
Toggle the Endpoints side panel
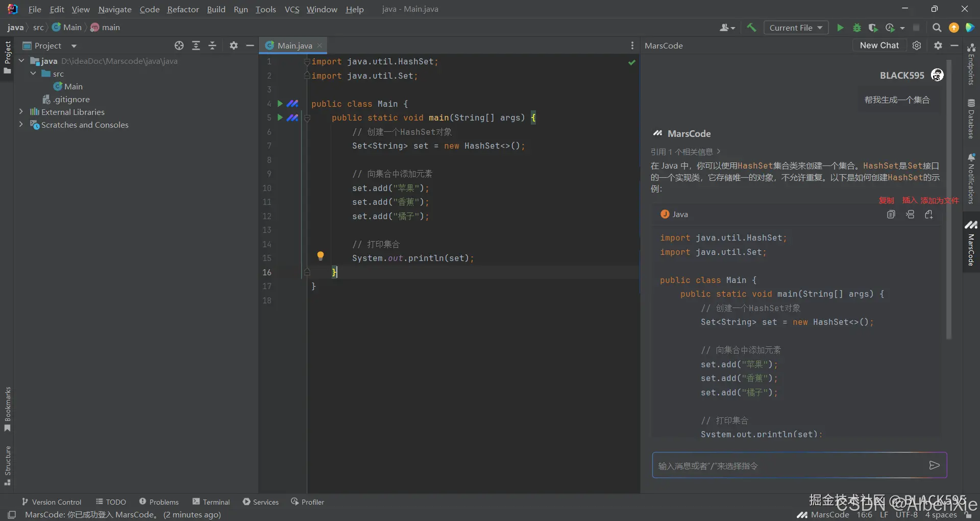pyautogui.click(x=971, y=64)
